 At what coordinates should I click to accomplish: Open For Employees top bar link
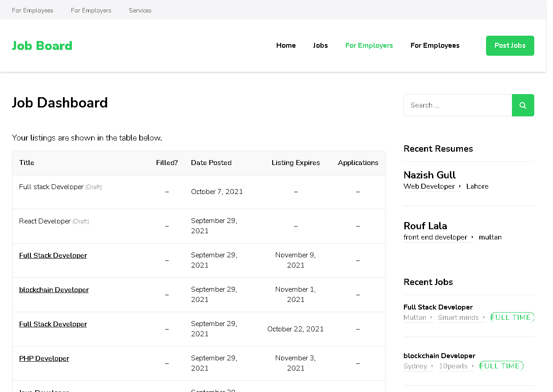[x=33, y=10]
